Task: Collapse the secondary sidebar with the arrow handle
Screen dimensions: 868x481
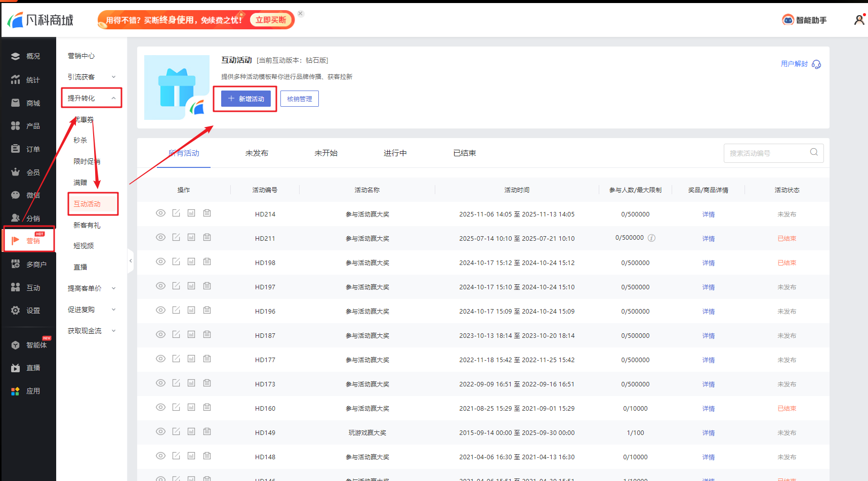Action: pyautogui.click(x=131, y=261)
